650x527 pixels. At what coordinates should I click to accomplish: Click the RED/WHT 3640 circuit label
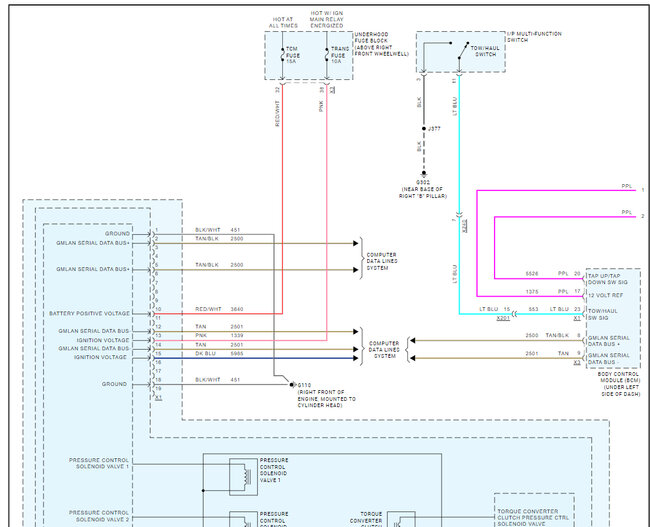coord(219,309)
